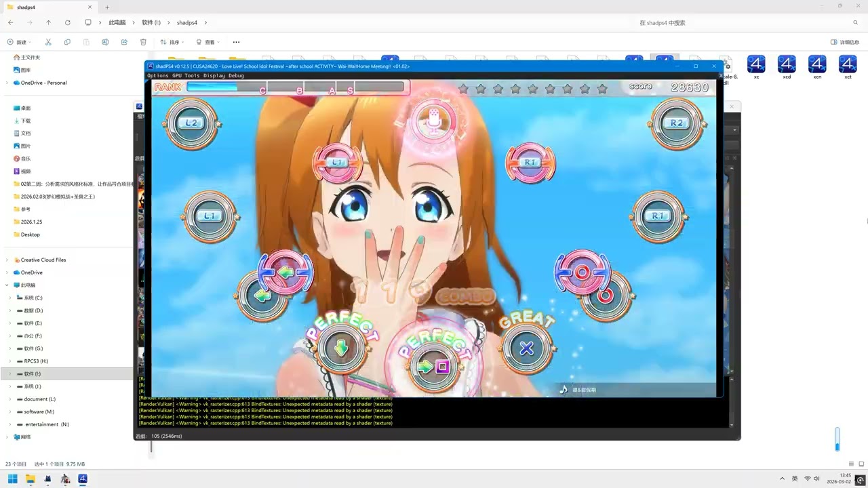868x488 pixels.
Task: Select the xcd shadPS4 file icon
Action: pos(787,66)
